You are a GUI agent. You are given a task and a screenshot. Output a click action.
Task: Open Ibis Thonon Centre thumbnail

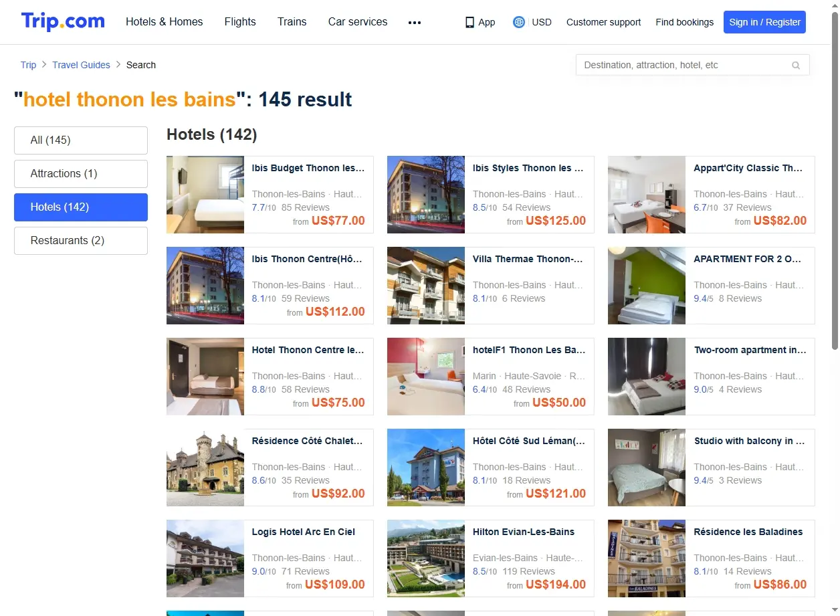[205, 286]
